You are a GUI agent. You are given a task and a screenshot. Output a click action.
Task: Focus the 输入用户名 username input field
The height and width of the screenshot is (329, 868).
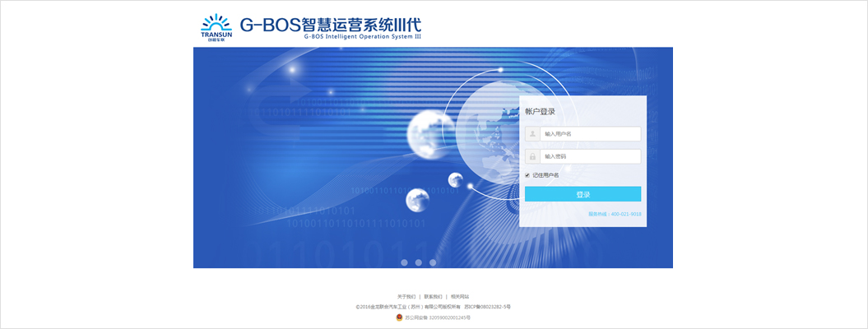(x=591, y=133)
